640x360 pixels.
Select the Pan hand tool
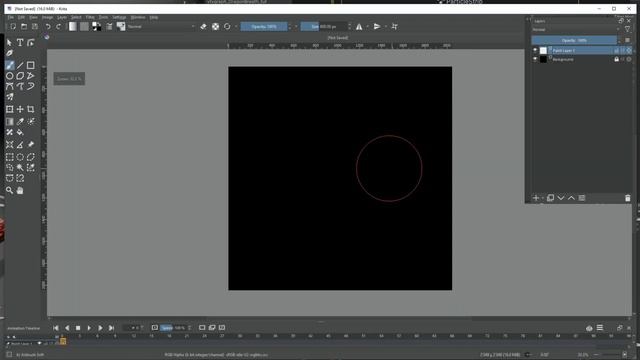[20, 190]
